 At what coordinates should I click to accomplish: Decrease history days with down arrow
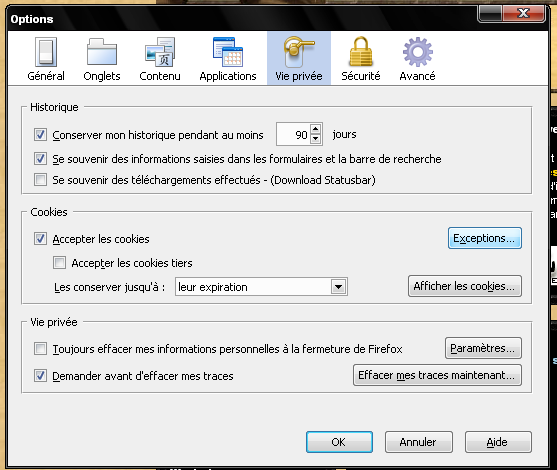315,139
